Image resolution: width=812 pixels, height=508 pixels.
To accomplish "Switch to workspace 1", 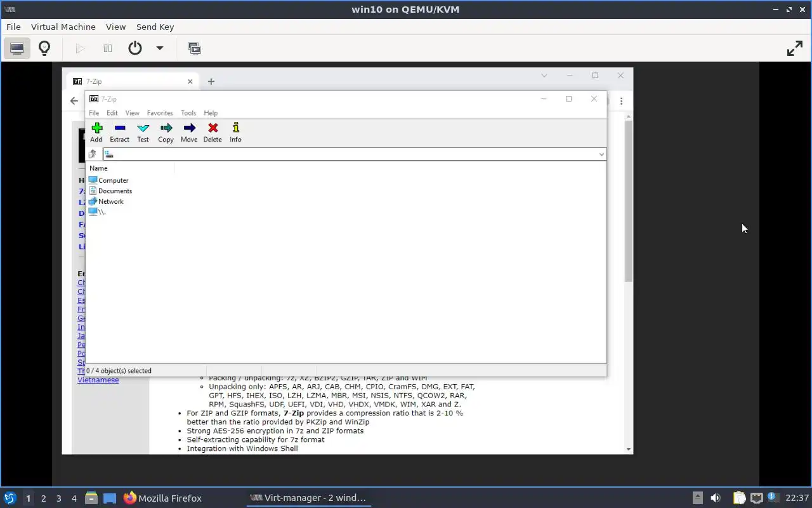I will click(28, 498).
